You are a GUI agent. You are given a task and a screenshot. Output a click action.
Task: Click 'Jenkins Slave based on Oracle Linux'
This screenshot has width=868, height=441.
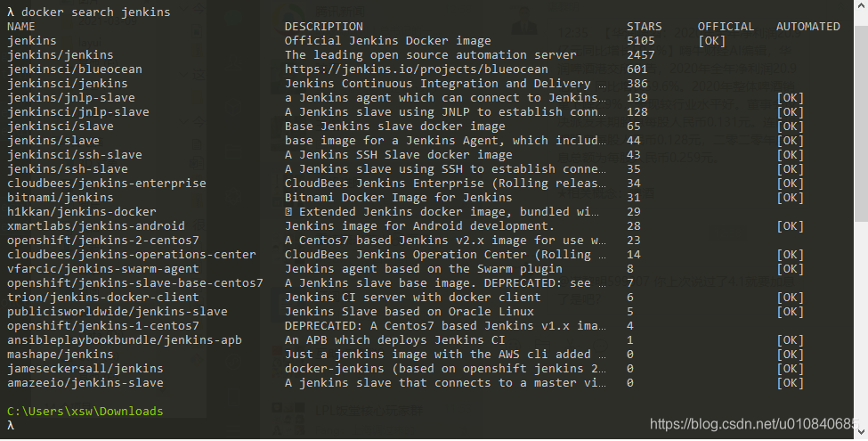pos(410,312)
